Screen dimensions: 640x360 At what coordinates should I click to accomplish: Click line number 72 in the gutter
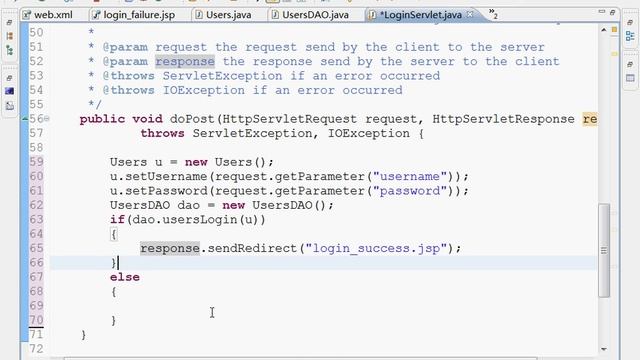point(36,349)
